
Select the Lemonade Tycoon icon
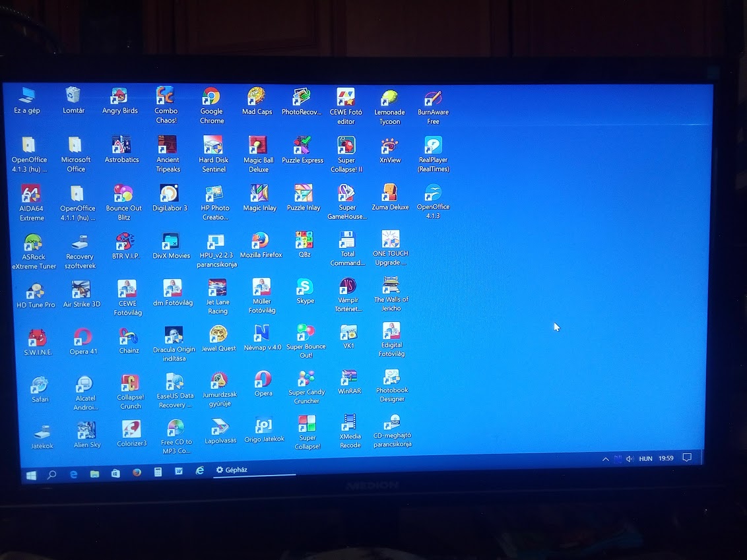click(x=389, y=107)
